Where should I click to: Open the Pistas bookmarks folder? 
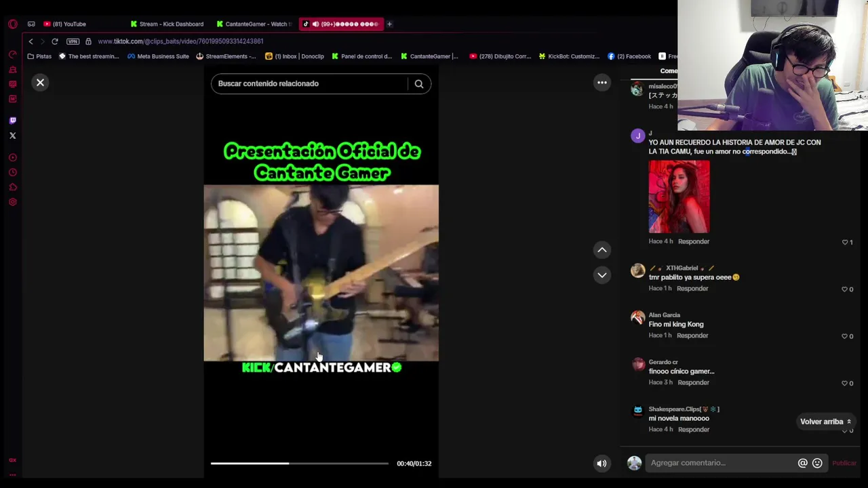[39, 56]
